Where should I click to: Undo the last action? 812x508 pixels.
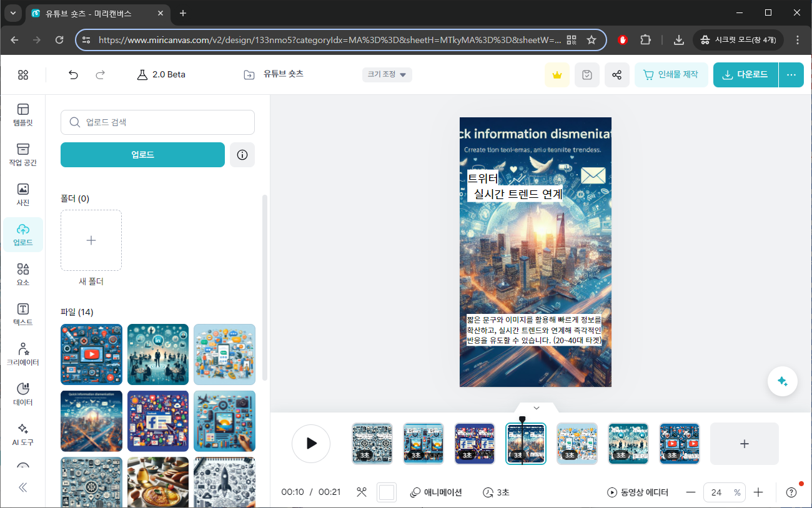tap(73, 75)
